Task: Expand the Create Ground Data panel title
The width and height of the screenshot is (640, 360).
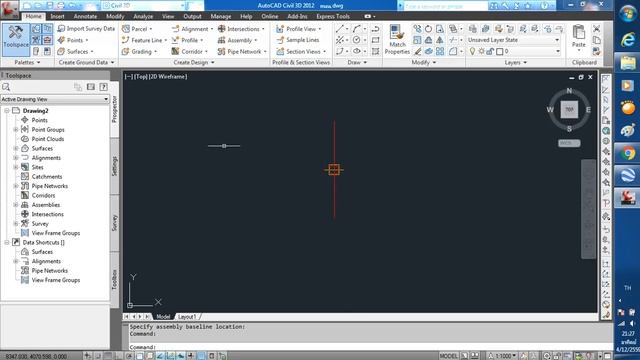Action: tap(87, 62)
